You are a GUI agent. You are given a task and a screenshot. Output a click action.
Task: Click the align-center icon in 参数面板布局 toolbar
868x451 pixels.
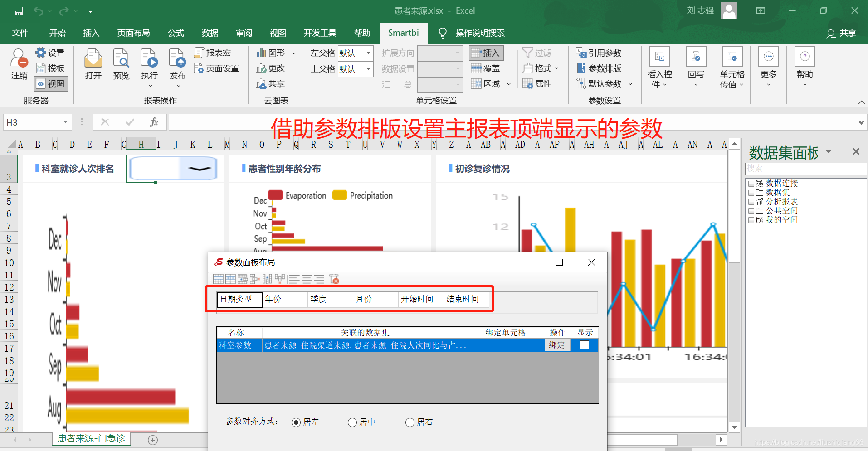point(307,279)
